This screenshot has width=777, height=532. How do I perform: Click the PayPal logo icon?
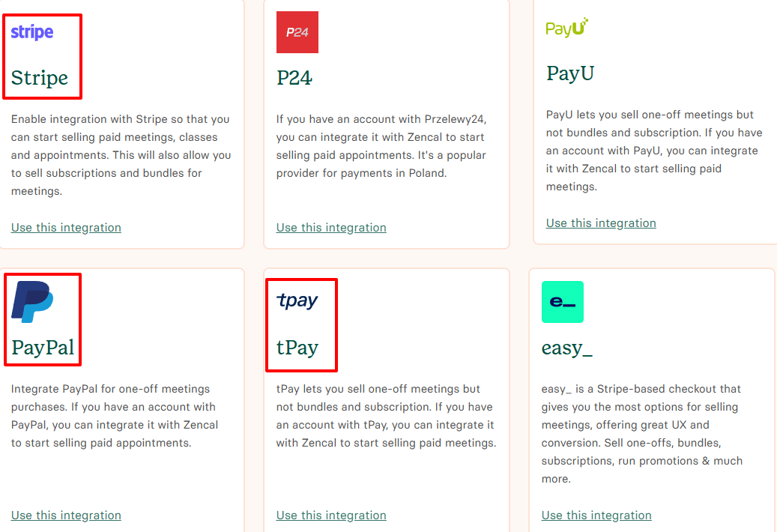[32, 301]
